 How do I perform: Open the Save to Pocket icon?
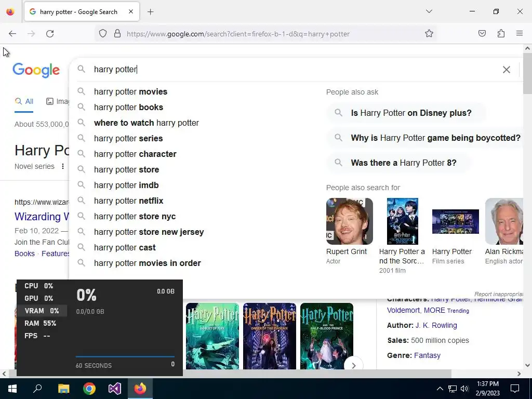click(482, 33)
